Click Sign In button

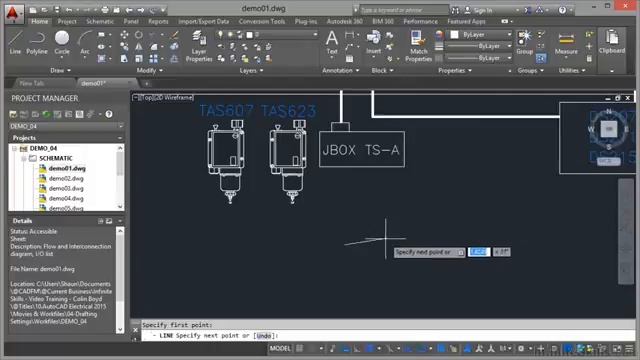coord(478,10)
